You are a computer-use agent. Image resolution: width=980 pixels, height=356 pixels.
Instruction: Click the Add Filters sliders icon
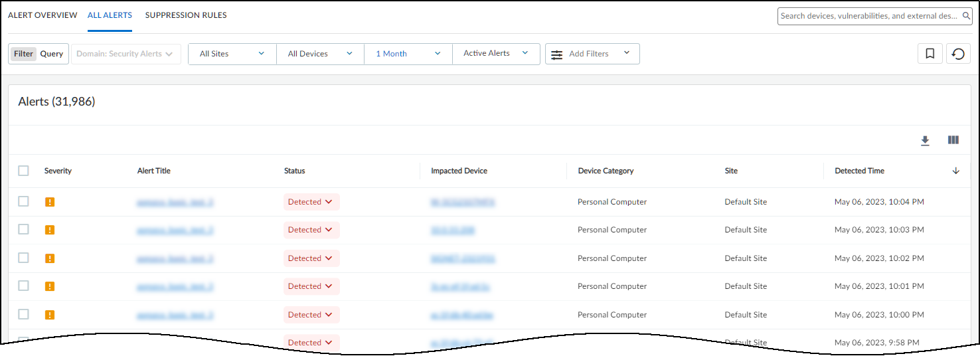pyautogui.click(x=557, y=54)
